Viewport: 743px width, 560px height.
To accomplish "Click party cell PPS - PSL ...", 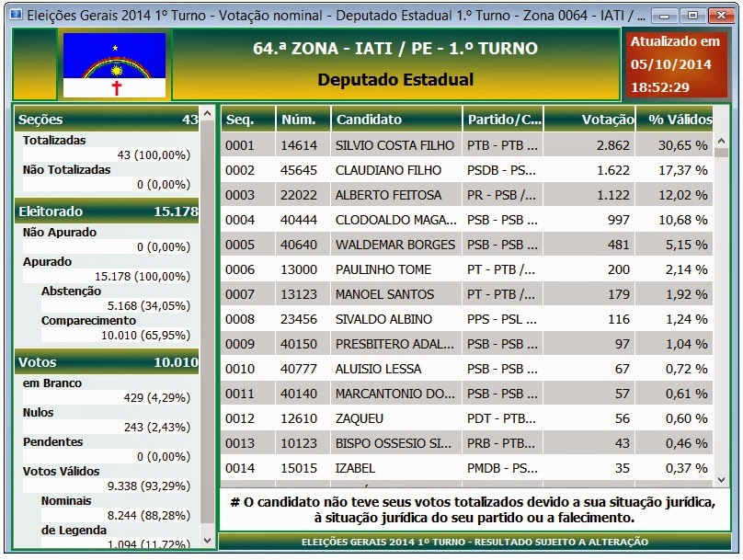I will [502, 319].
